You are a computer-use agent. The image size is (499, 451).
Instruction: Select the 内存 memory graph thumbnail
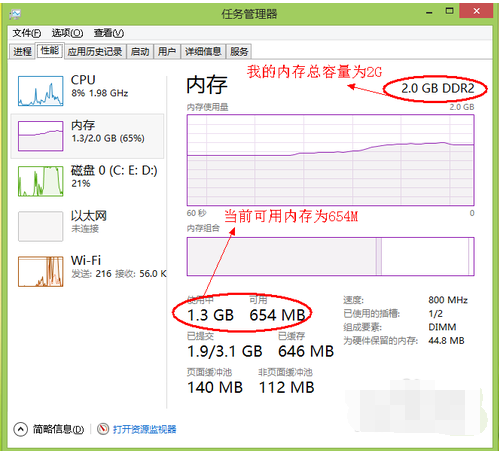(x=41, y=136)
